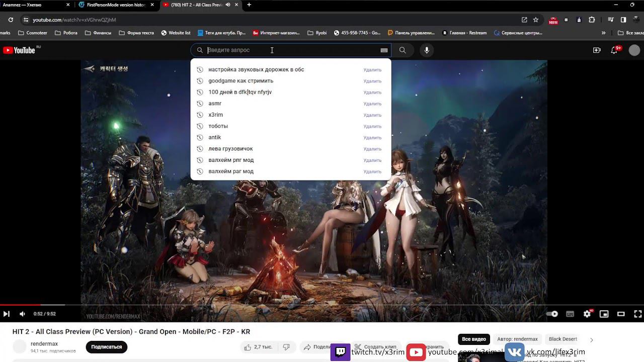
Task: Enter fullscreen mode icon
Action: tap(637, 314)
